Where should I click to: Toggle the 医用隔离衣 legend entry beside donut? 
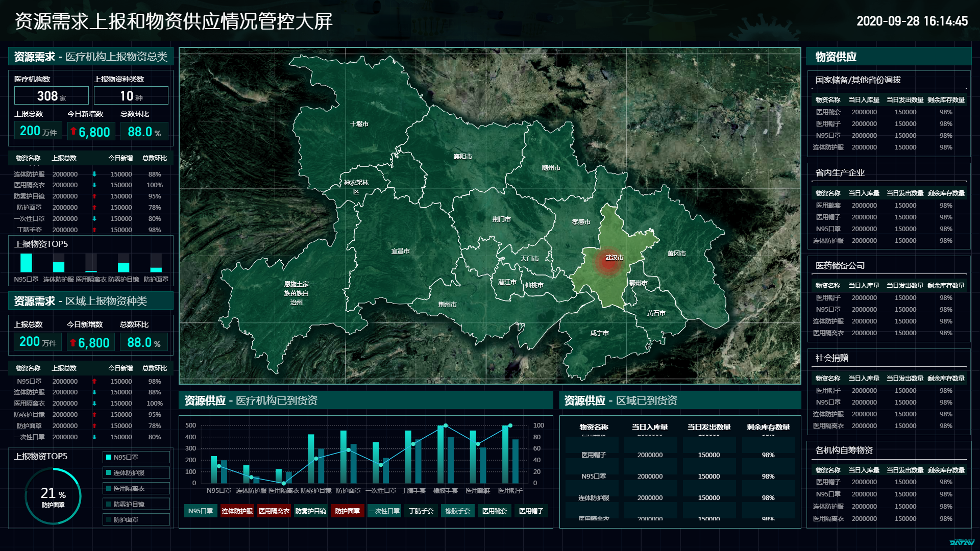click(x=136, y=489)
